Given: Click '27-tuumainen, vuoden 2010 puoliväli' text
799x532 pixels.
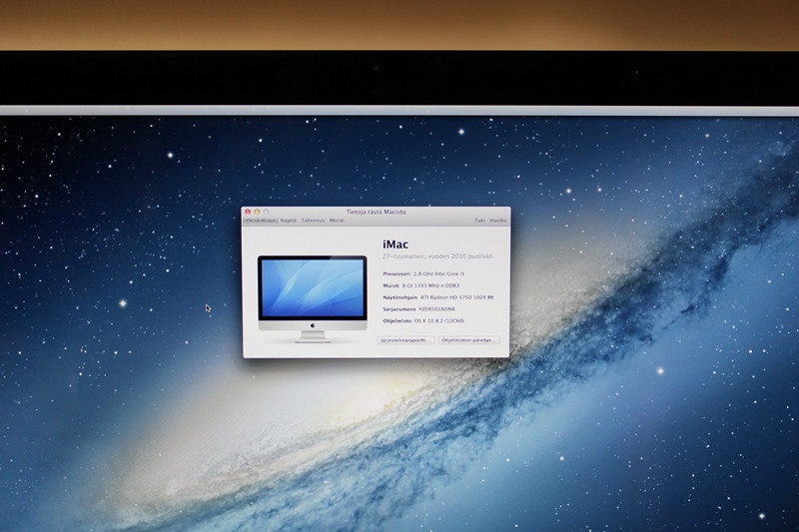Looking at the screenshot, I should tap(437, 257).
